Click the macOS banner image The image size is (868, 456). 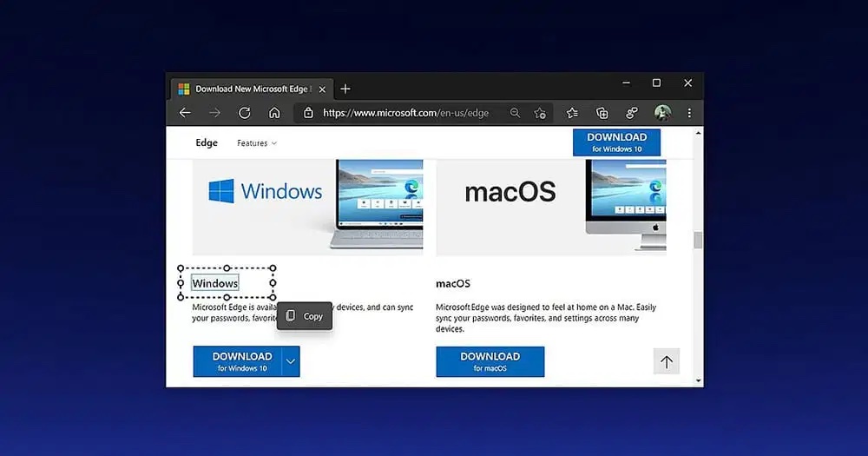tap(551, 208)
